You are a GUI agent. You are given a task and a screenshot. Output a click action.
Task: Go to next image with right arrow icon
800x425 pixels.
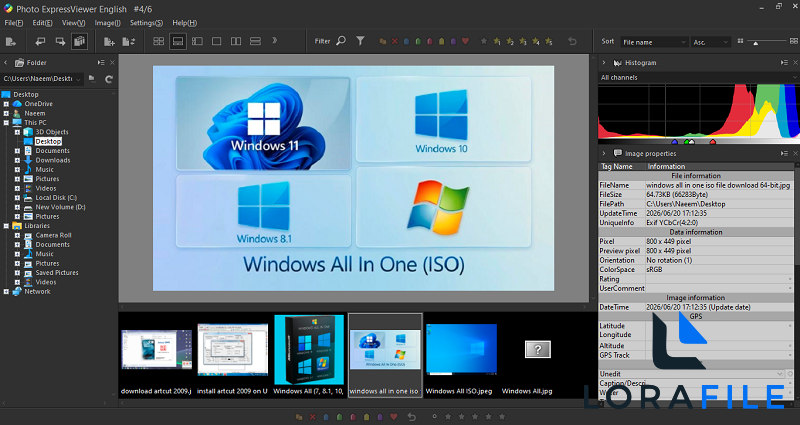click(x=60, y=42)
